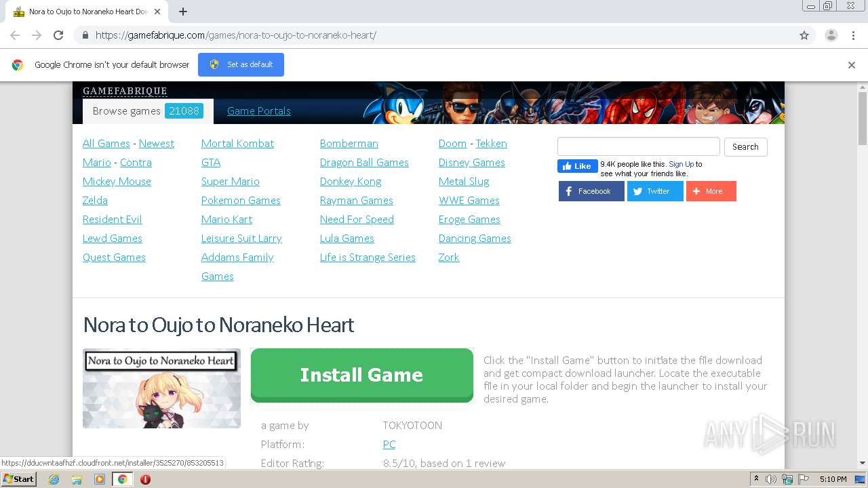Browse Doom games
868x488 pixels.
coord(452,144)
